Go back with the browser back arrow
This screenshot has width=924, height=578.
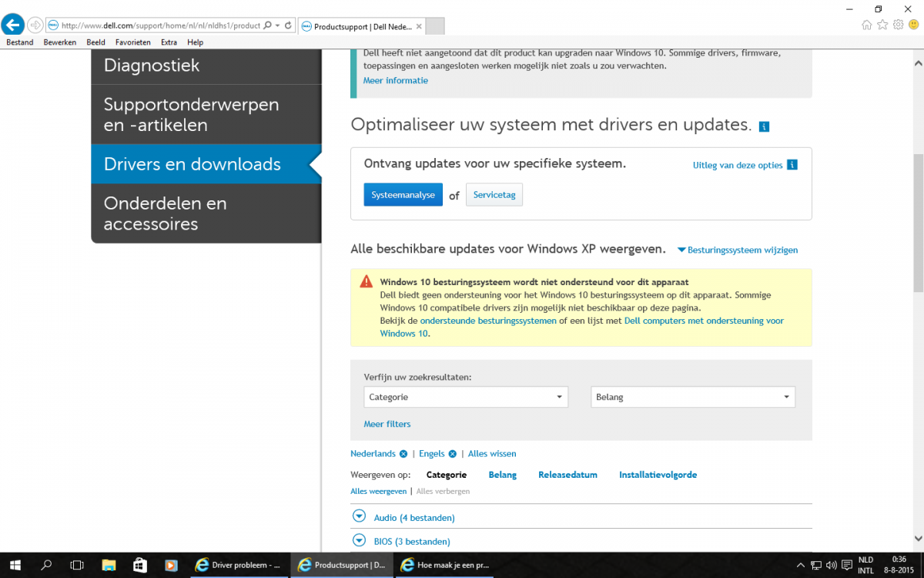pos(13,25)
